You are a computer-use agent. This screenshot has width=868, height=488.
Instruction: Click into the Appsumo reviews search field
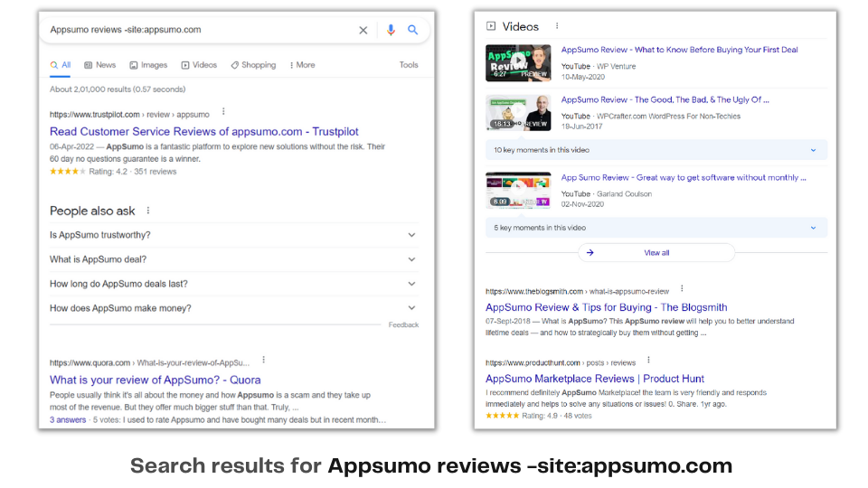coord(199,30)
